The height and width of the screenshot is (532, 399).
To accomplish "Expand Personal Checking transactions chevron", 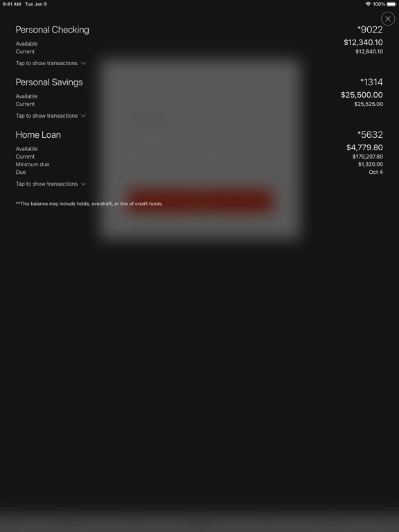I will (83, 64).
